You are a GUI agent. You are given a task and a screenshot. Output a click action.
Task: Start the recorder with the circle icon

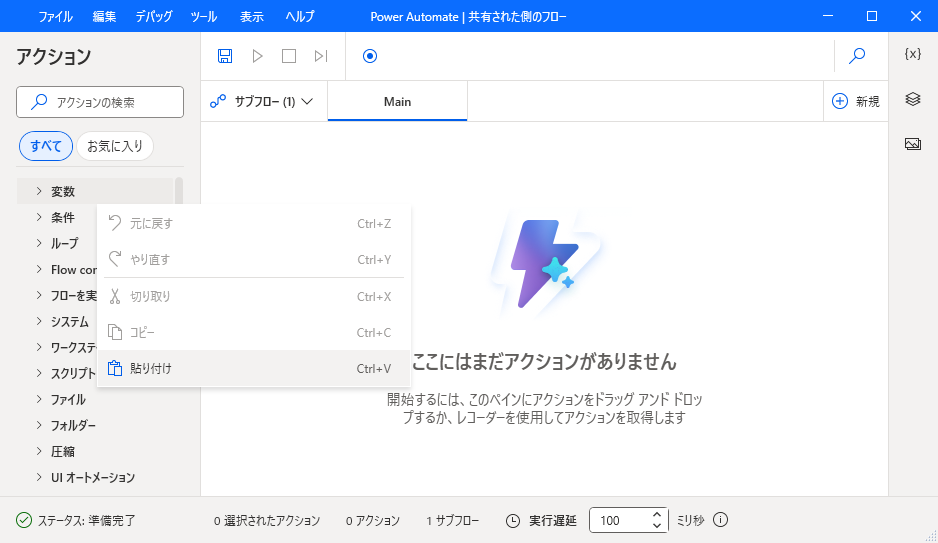coord(370,56)
